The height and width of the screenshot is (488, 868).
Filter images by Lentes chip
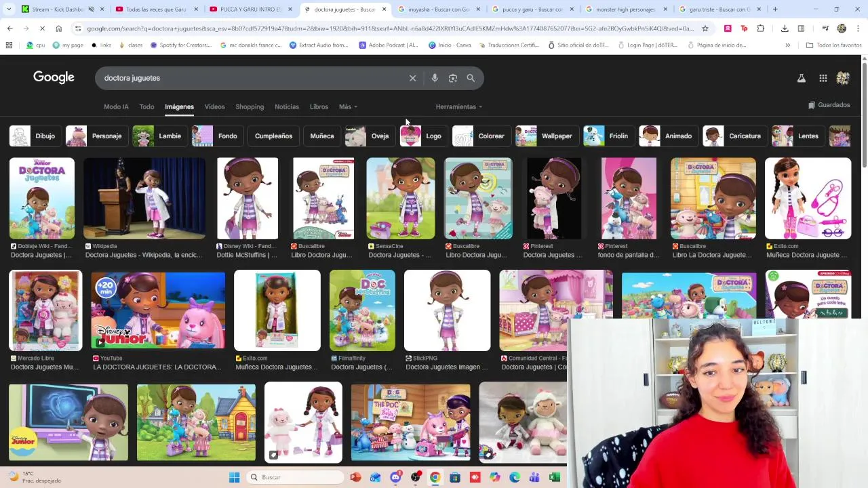(797, 136)
